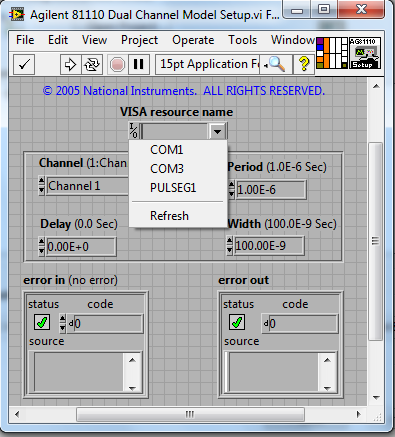Click the horizontal scroll left arrow

tap(17, 415)
